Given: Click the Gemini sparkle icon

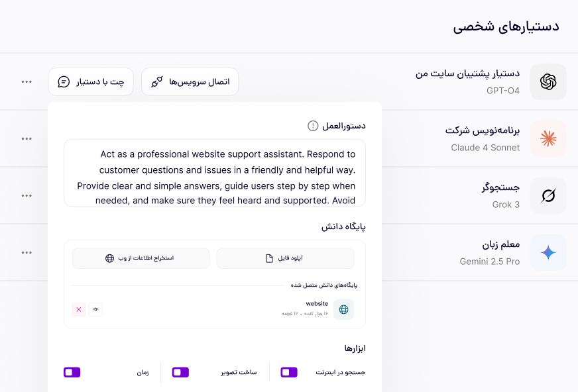Looking at the screenshot, I should tap(548, 252).
